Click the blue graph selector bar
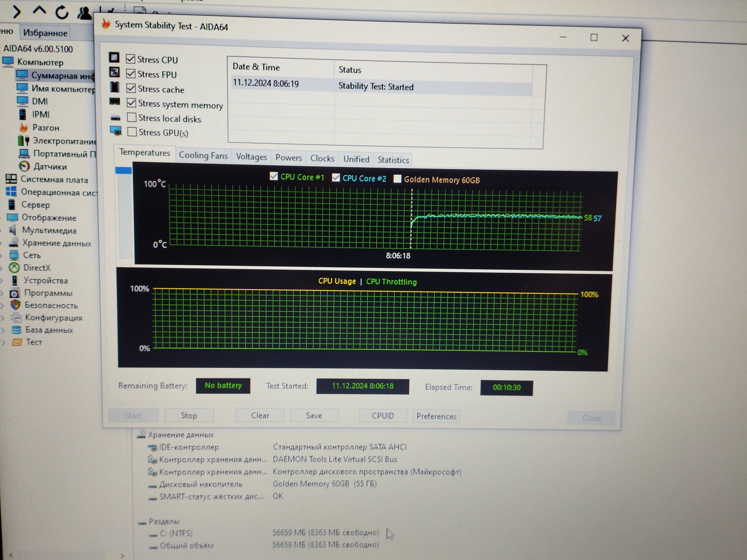The height and width of the screenshot is (560, 747). (124, 170)
